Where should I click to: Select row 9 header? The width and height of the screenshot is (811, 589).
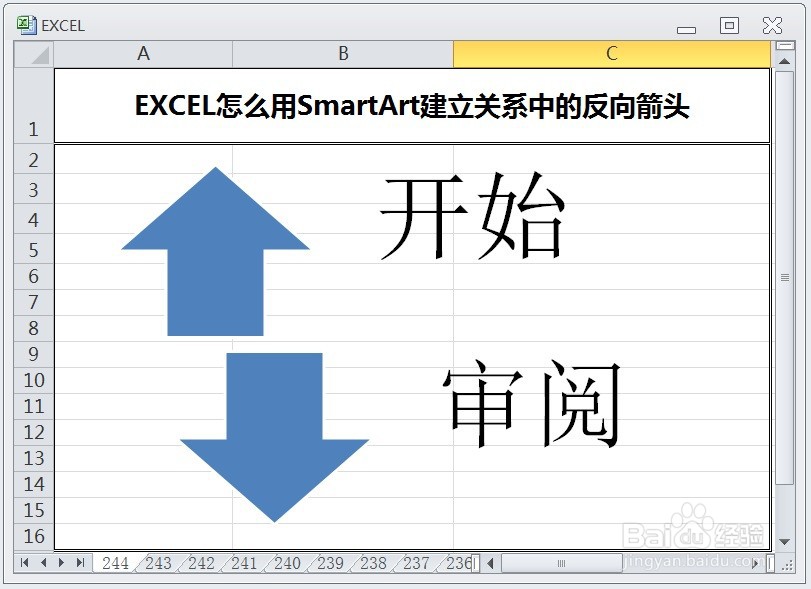coord(34,355)
